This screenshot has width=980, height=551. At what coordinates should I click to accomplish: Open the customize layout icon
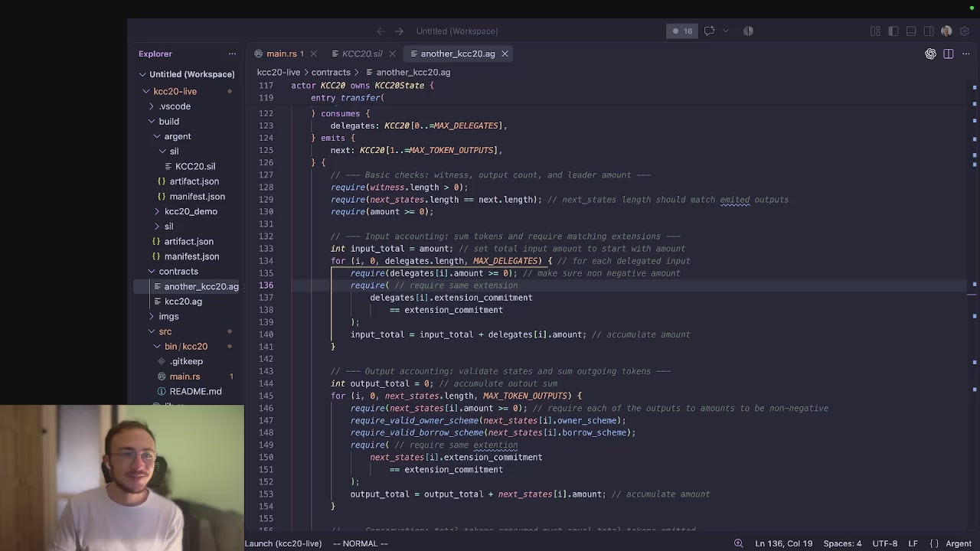876,31
